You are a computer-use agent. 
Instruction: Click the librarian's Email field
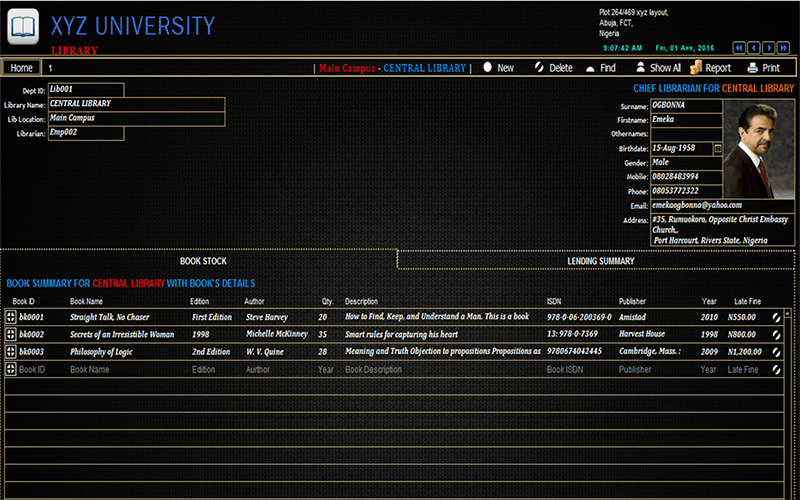685,205
